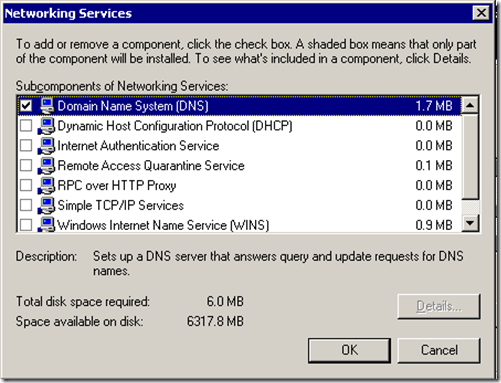Check the Windows Internet Name Service checkbox
The image size is (501, 383).
(26, 225)
